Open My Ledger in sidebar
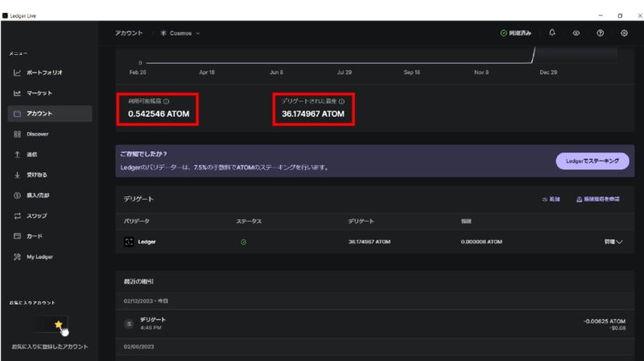The height and width of the screenshot is (361, 644). 39,257
